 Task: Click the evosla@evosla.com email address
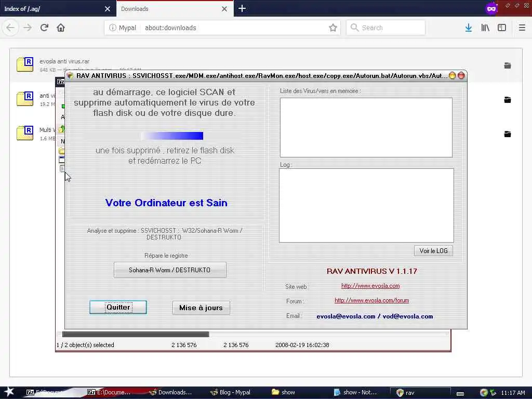pyautogui.click(x=345, y=316)
